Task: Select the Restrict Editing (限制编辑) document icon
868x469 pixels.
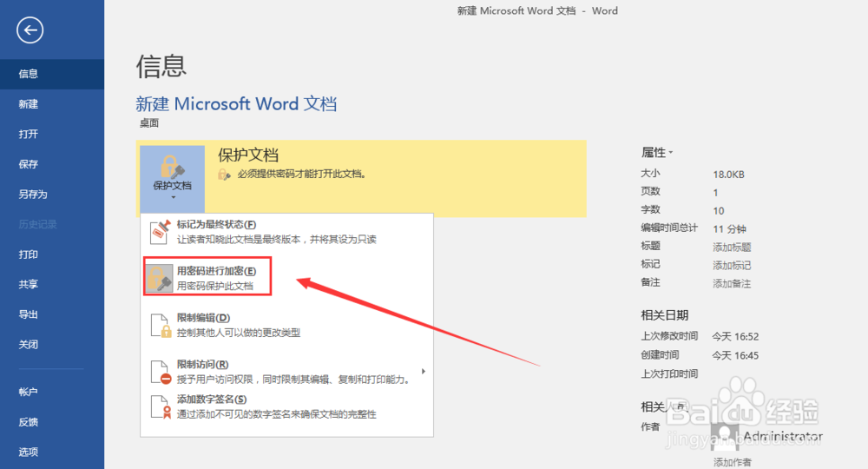Action: [161, 325]
